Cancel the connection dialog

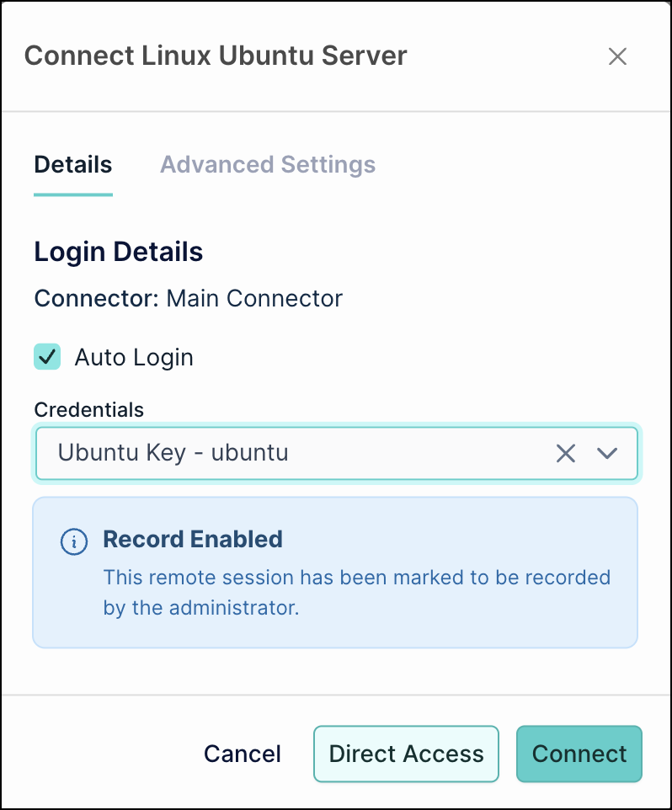[243, 754]
